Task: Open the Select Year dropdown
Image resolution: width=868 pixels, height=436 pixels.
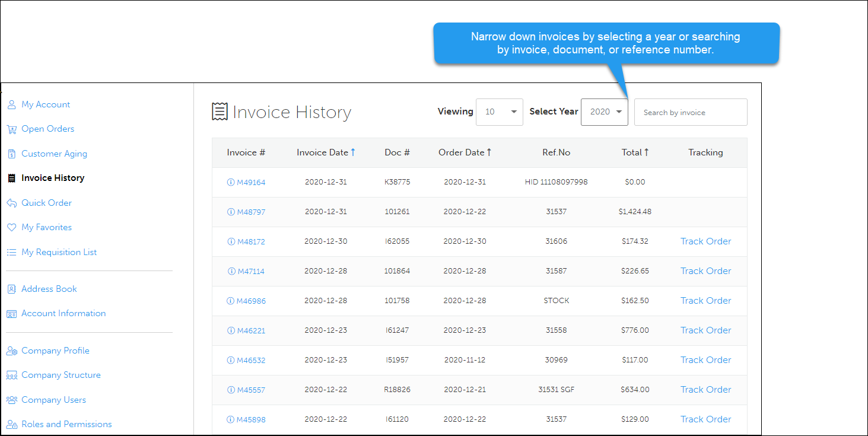Action: pos(605,112)
